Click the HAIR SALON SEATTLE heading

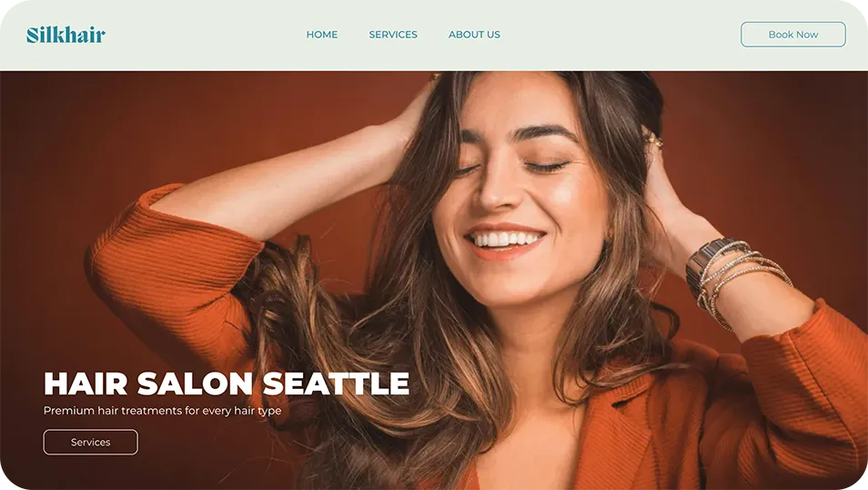point(227,383)
